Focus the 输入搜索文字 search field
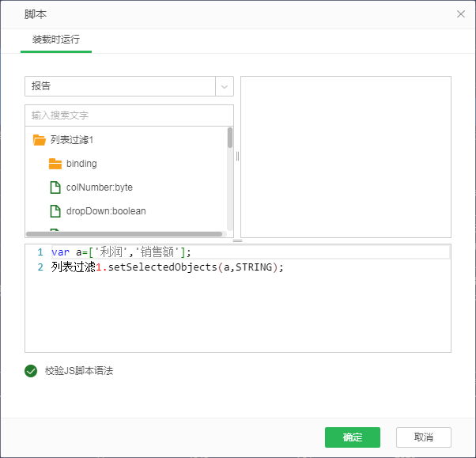This screenshot has height=458, width=476. 129,115
